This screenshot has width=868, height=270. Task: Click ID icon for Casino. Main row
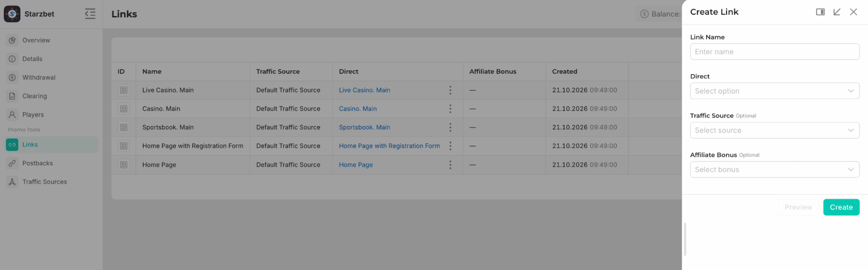pyautogui.click(x=124, y=109)
